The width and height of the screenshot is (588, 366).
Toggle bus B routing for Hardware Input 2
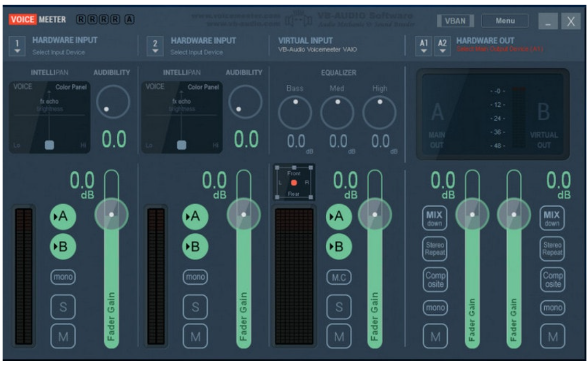tap(194, 247)
